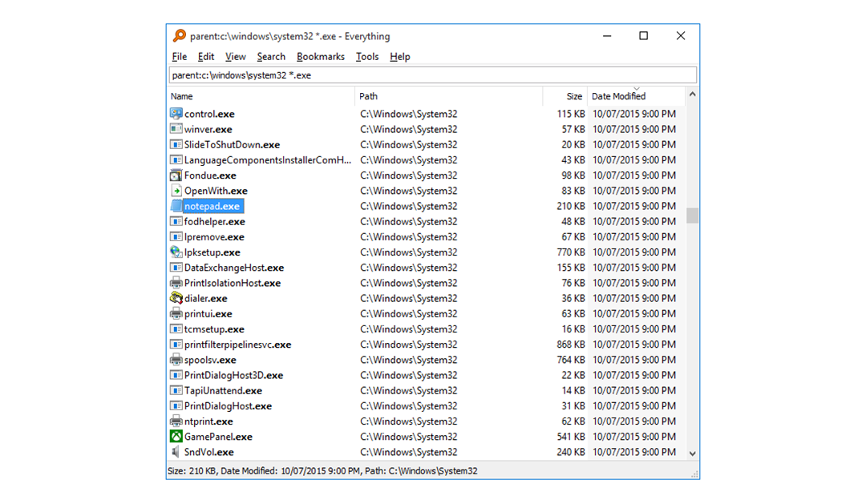Click the tcmsetup.exe file icon
The image size is (866, 504).
(176, 329)
